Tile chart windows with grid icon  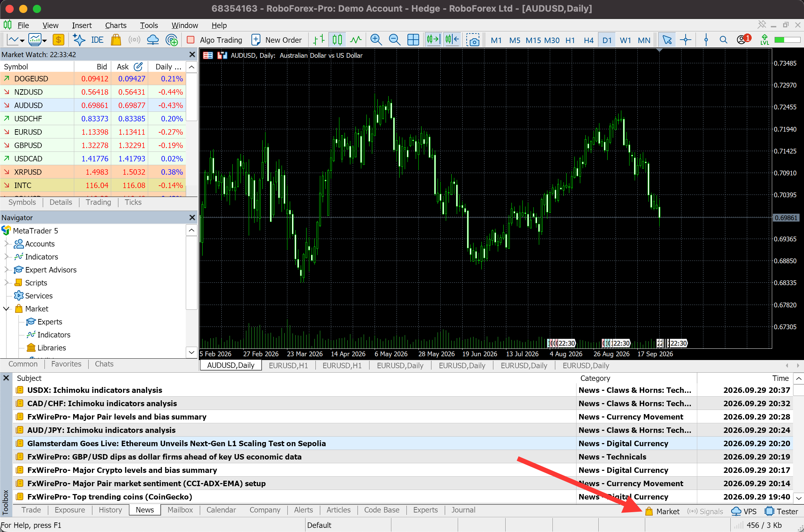413,40
